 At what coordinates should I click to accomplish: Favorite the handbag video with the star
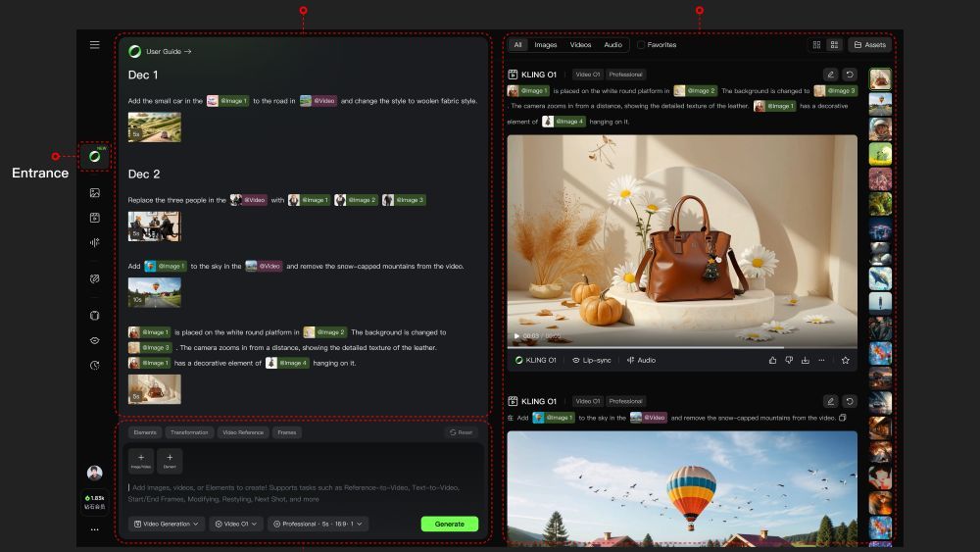tap(845, 360)
